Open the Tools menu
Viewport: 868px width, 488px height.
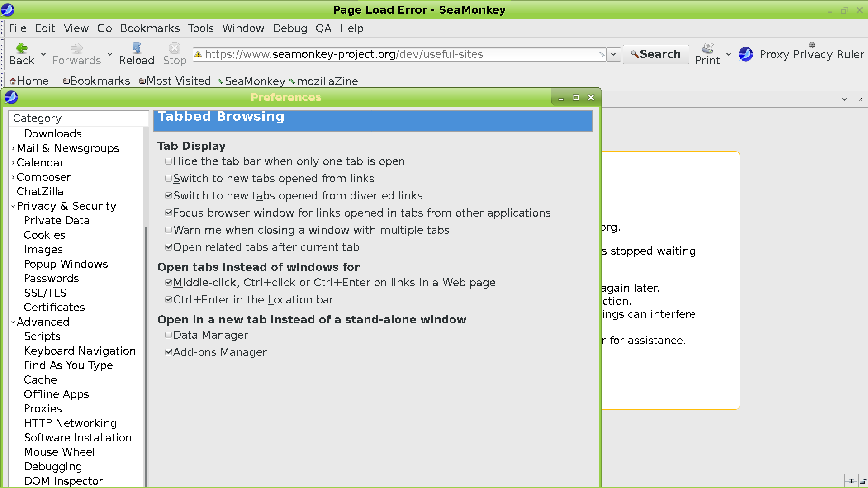tap(200, 28)
